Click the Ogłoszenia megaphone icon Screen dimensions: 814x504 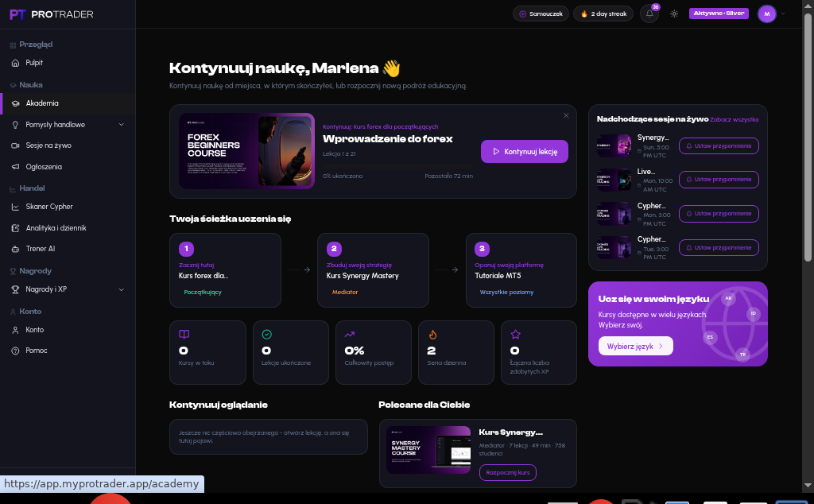pos(16,167)
